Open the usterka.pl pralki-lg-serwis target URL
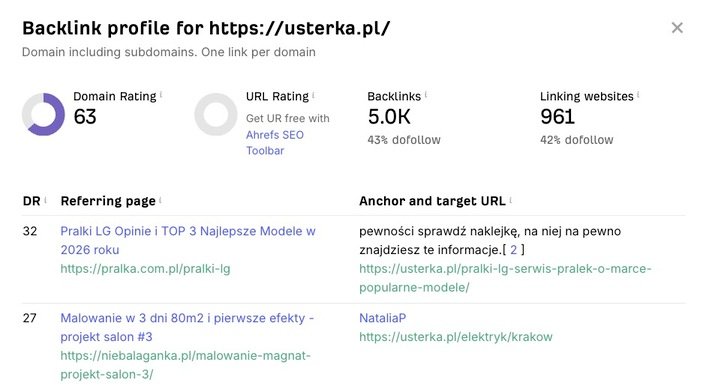The height and width of the screenshot is (386, 706). [505, 278]
